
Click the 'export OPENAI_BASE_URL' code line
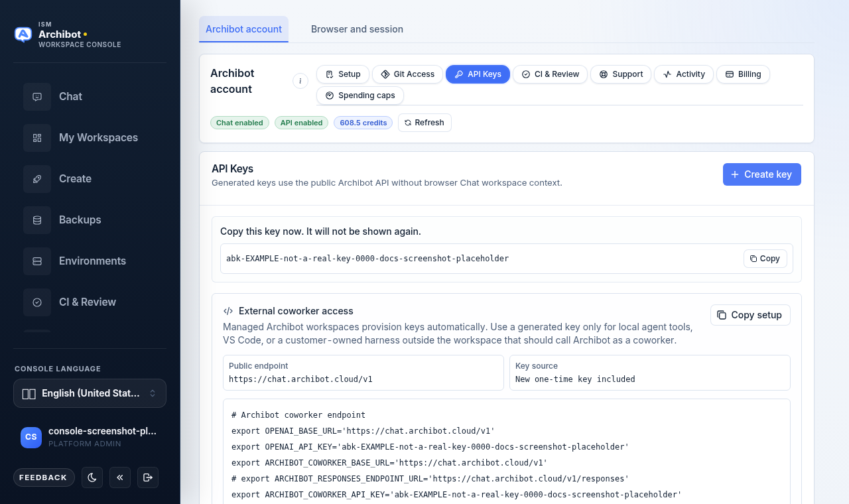(363, 431)
